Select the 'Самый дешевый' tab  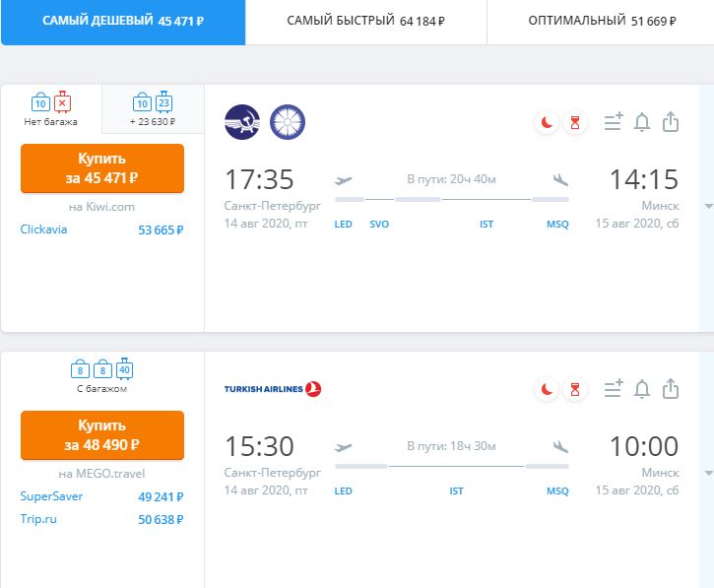[123, 22]
